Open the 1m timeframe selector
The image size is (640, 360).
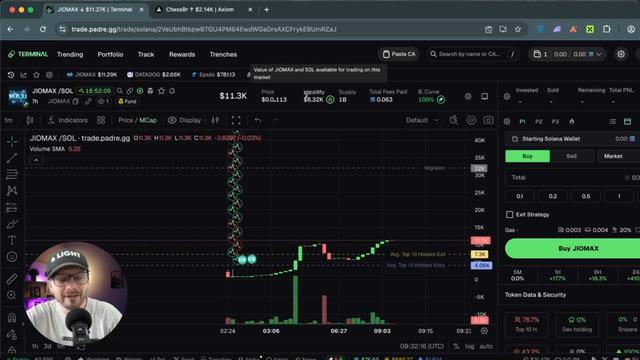pos(9,120)
